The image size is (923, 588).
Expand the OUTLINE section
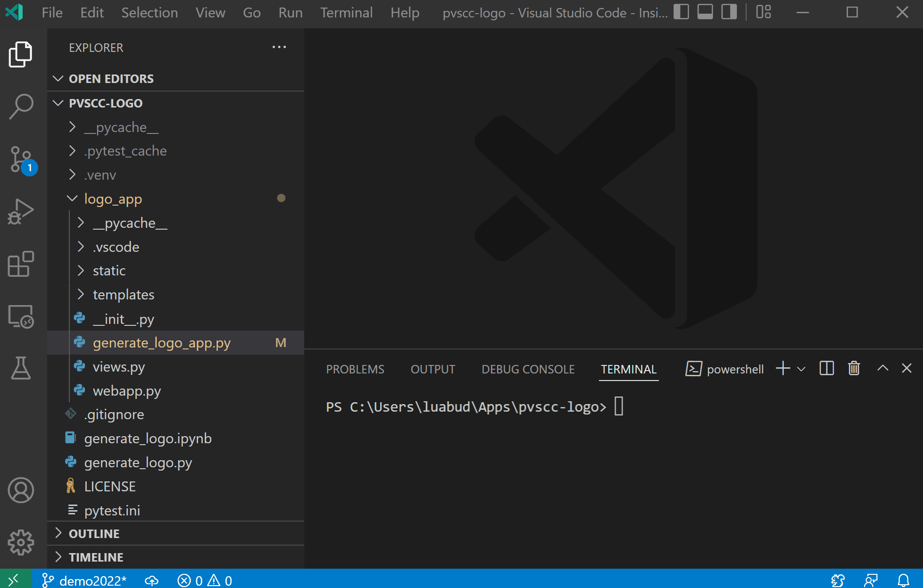tap(94, 534)
